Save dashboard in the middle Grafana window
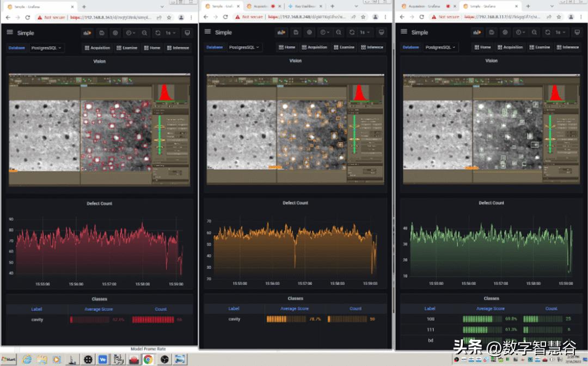588x366 pixels. point(296,32)
